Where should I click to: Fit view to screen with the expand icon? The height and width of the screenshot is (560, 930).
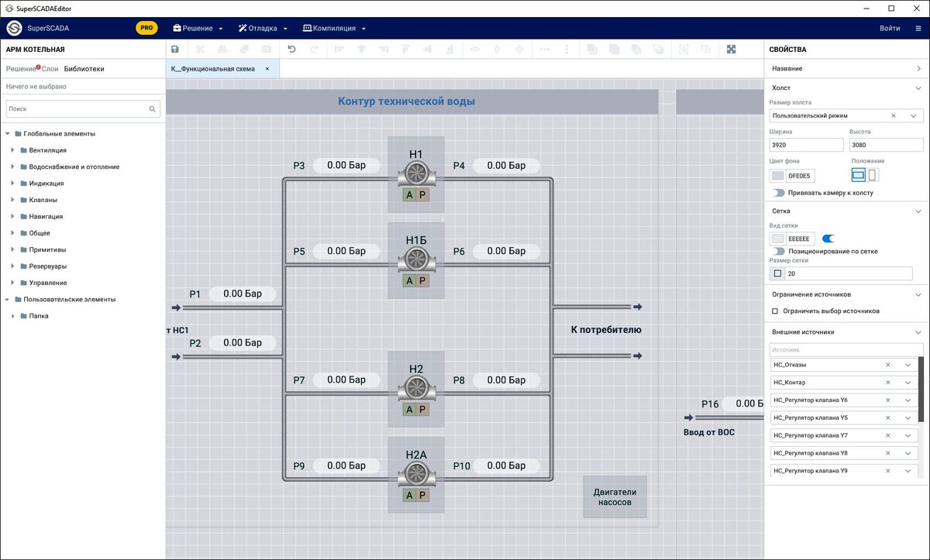click(732, 49)
